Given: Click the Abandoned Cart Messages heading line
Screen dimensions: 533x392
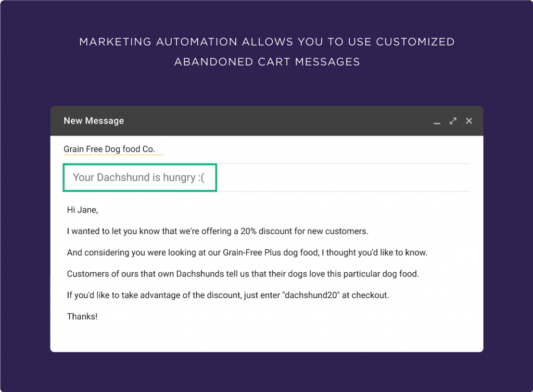Looking at the screenshot, I should click(x=267, y=62).
